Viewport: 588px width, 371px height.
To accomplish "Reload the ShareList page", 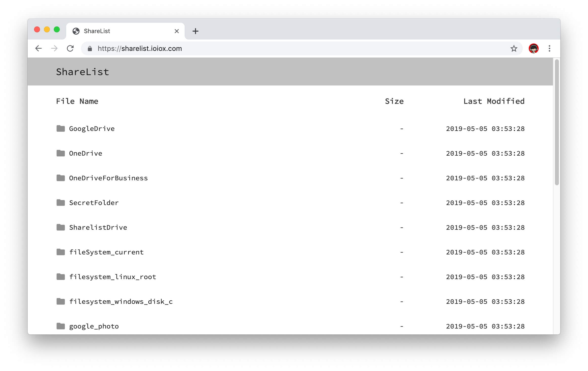I will (x=70, y=48).
